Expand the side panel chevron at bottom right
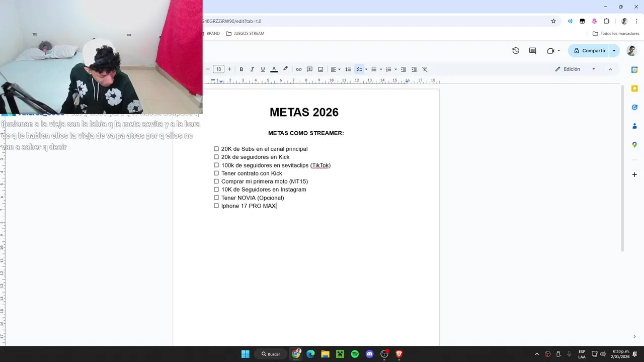644x362 pixels. coord(634,336)
